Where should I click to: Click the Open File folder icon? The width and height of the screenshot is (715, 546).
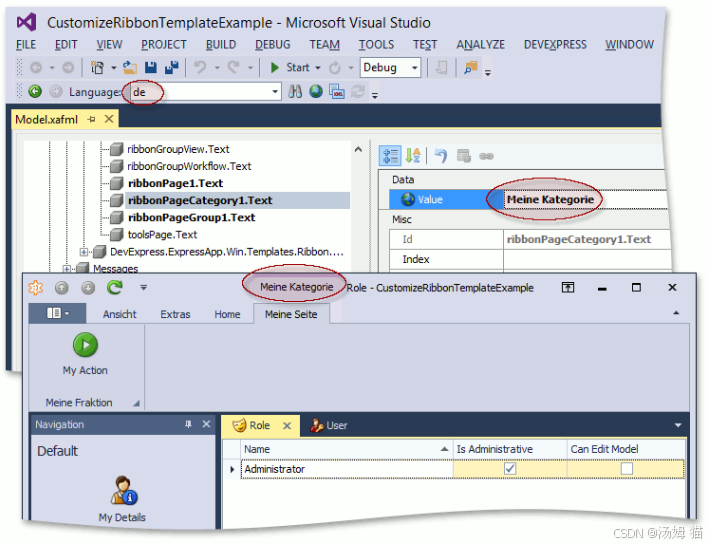coord(130,68)
